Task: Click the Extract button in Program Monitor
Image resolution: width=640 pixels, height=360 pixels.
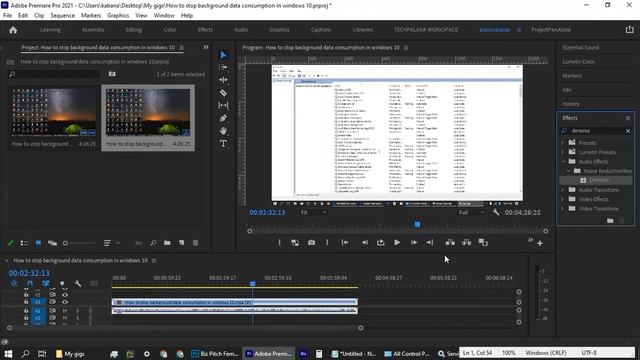Action: pyautogui.click(x=467, y=242)
